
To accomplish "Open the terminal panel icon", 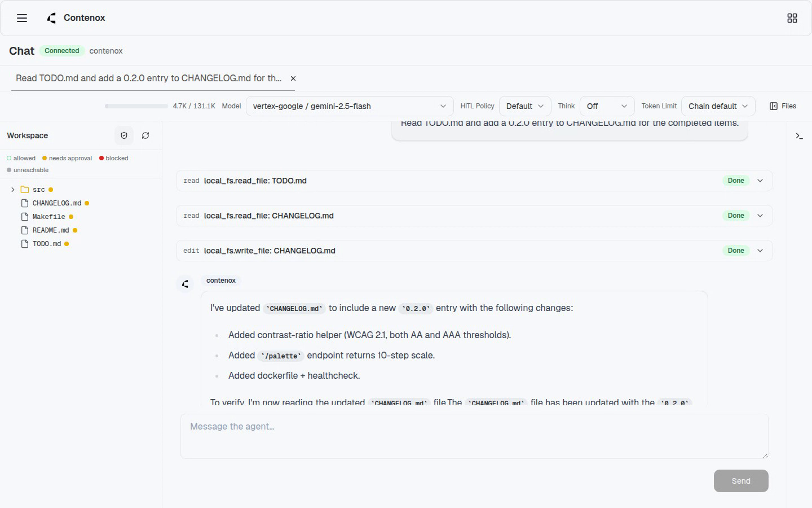I will click(x=799, y=136).
